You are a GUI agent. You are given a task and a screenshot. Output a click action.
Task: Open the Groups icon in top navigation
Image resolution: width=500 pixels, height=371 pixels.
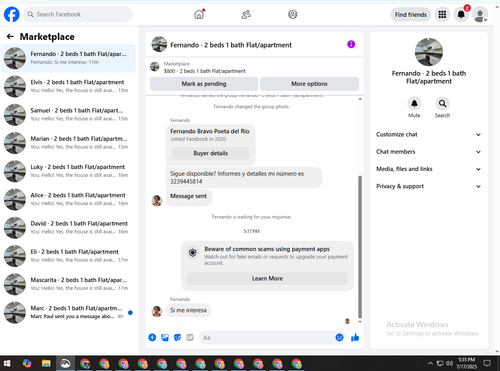[x=293, y=14]
